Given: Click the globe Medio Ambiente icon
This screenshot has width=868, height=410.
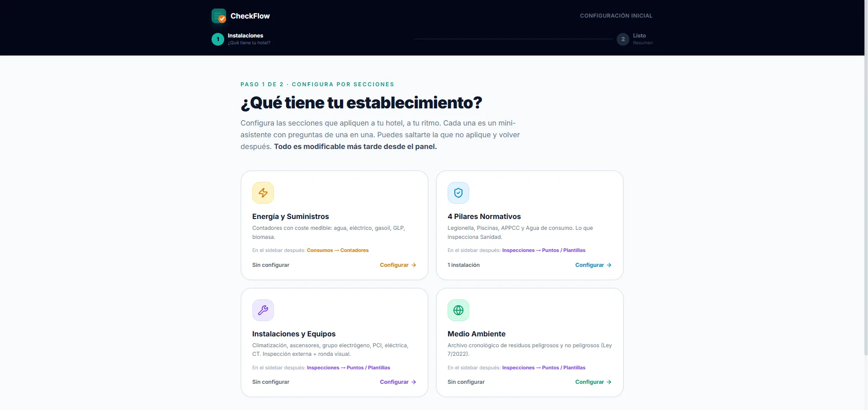Looking at the screenshot, I should 458,310.
